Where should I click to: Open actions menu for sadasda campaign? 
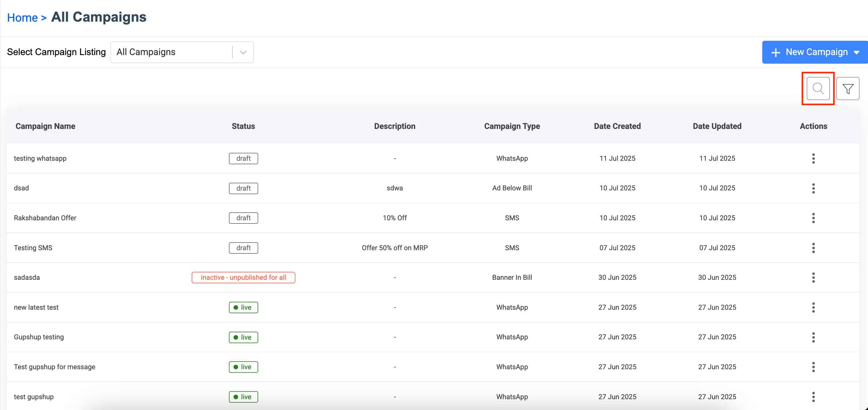[x=813, y=278]
